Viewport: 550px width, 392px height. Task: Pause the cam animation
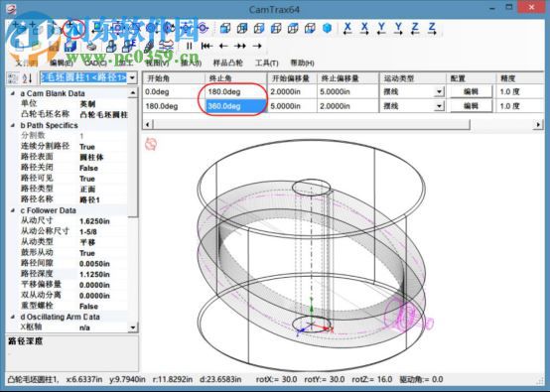coord(190,46)
